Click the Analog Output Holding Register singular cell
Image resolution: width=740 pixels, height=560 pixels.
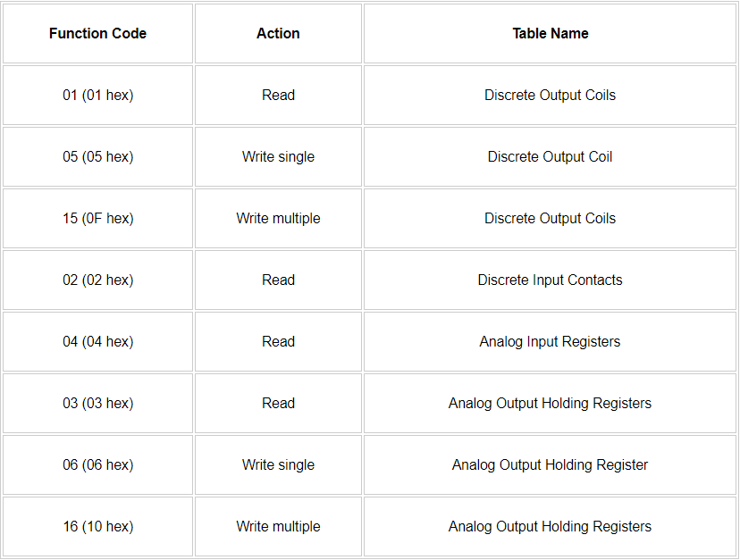click(550, 464)
